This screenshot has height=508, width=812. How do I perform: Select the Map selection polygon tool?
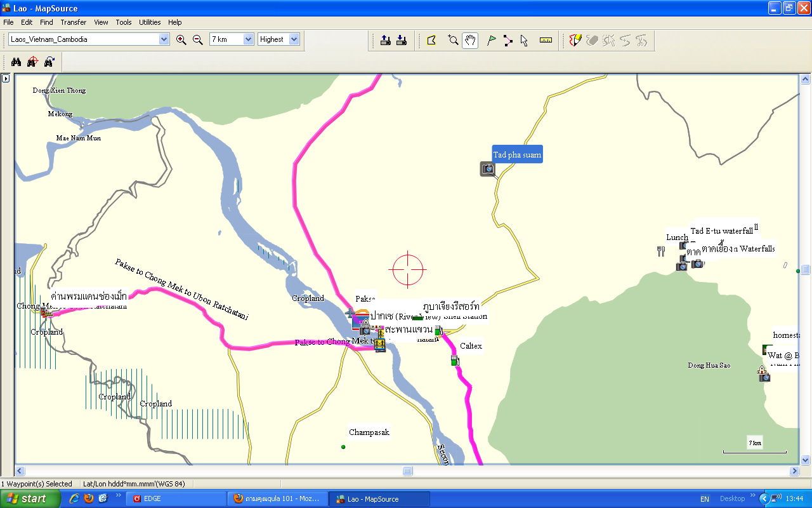click(x=432, y=41)
